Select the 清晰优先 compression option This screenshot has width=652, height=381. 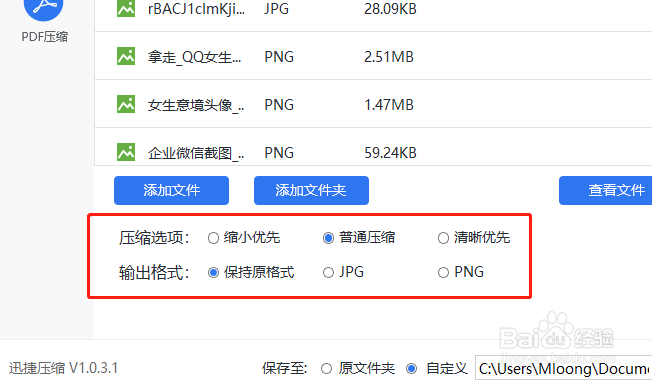coord(474,238)
